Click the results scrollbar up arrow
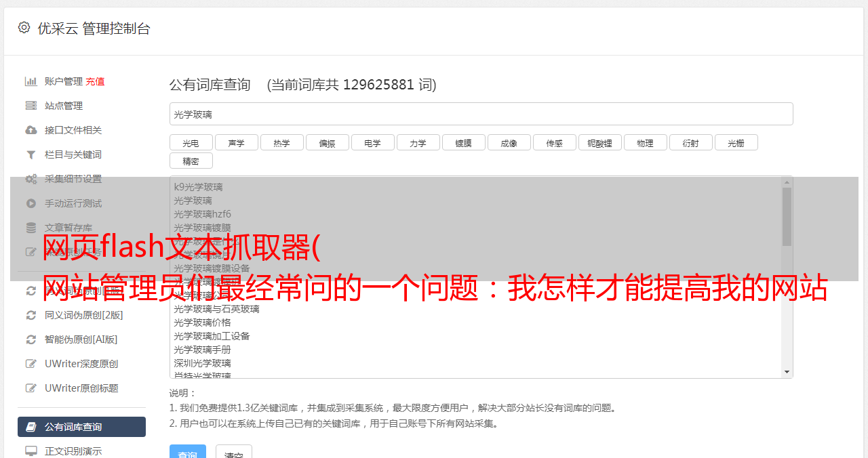868x458 pixels. [787, 182]
